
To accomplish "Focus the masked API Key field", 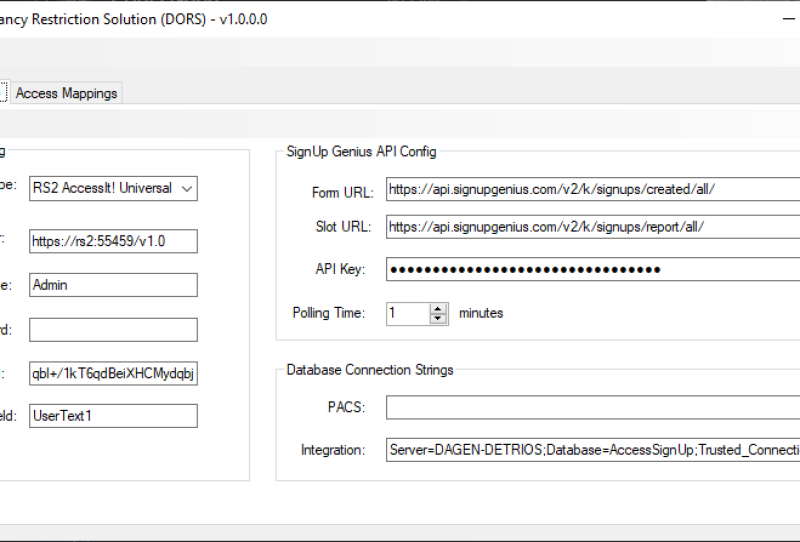I will [x=592, y=269].
